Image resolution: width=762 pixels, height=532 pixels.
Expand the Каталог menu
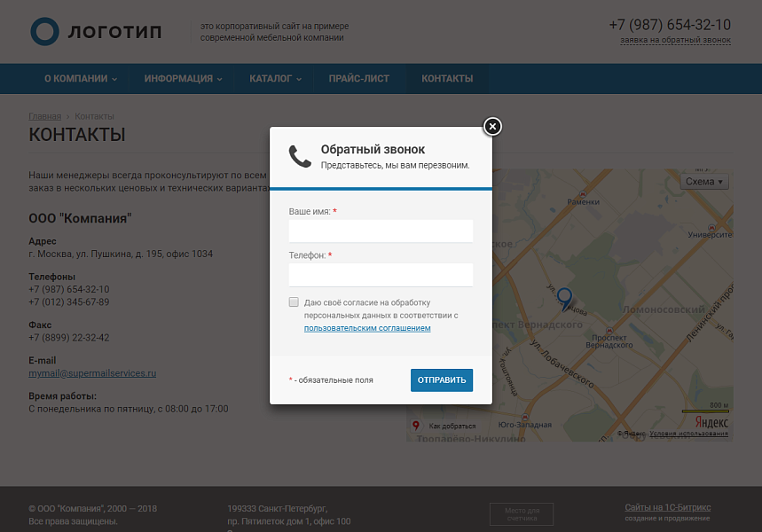(x=276, y=79)
